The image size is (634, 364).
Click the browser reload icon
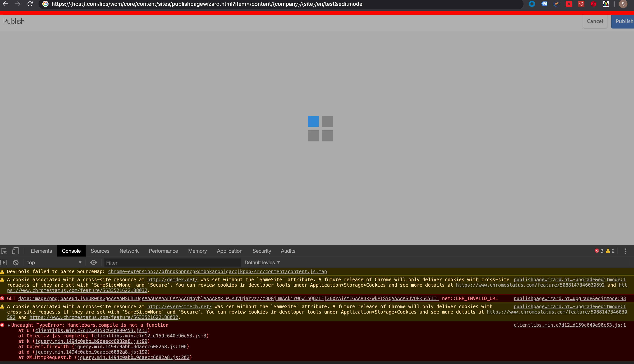(x=30, y=4)
